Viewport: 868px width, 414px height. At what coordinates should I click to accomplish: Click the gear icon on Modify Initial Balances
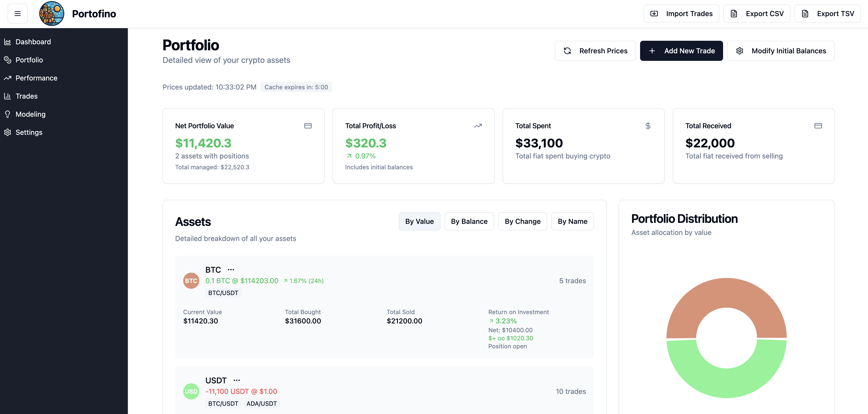pos(739,51)
